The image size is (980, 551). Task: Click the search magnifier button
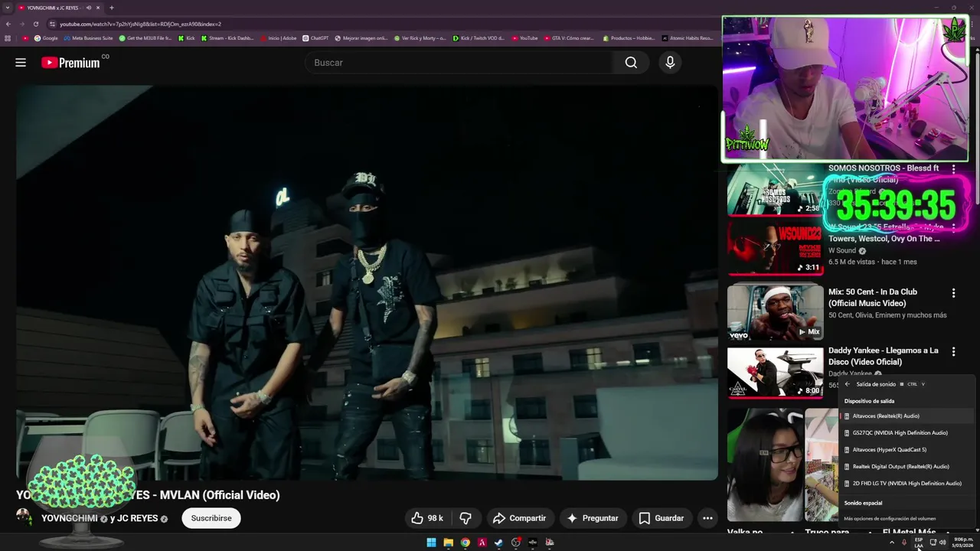[x=631, y=63]
